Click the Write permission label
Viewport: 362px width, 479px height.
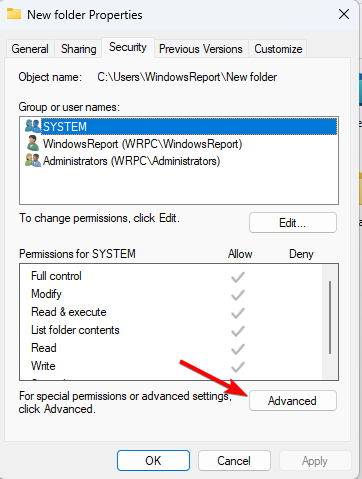43,366
